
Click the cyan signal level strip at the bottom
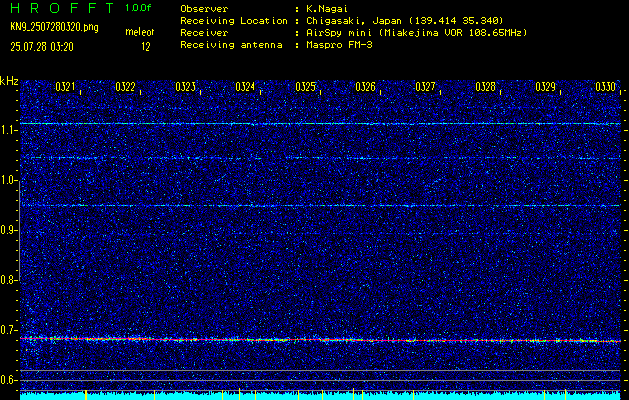click(320, 396)
